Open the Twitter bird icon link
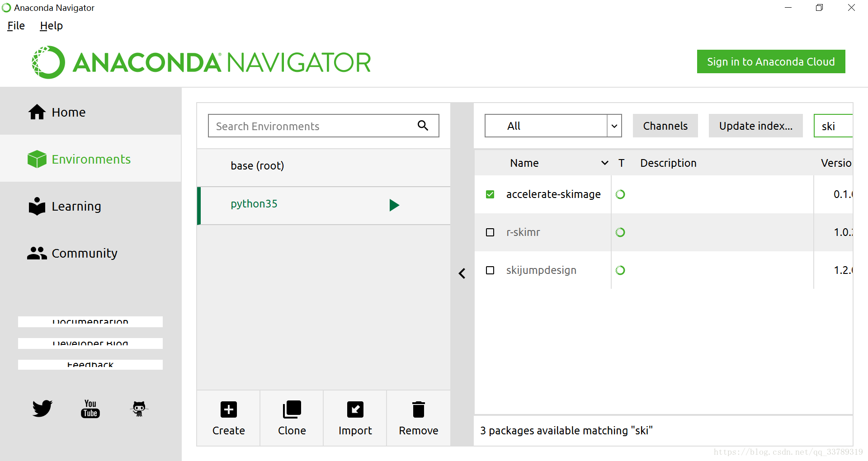This screenshot has width=868, height=461. (x=42, y=408)
